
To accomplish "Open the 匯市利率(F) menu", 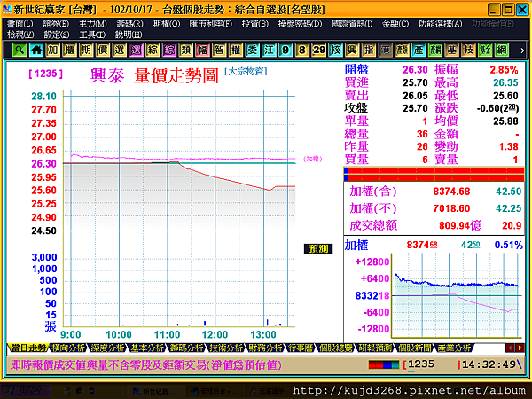I will click(211, 24).
